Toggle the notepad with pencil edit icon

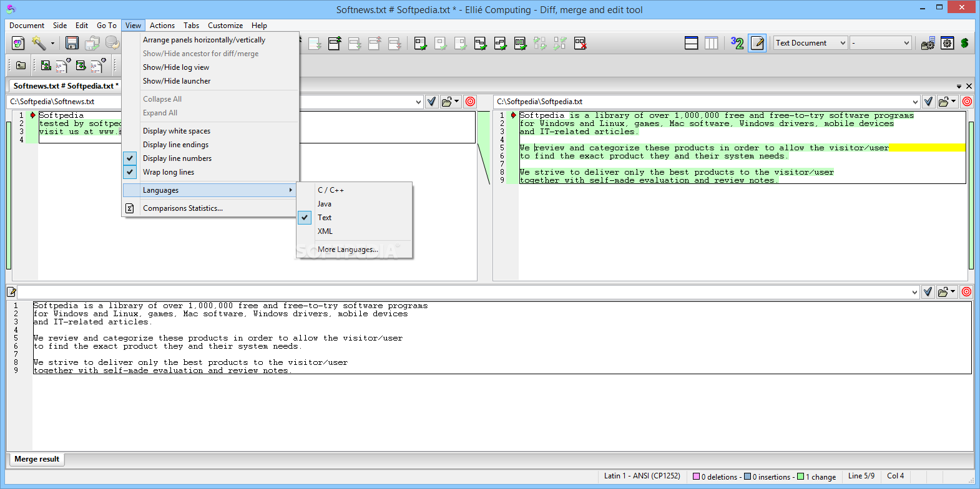click(x=757, y=43)
